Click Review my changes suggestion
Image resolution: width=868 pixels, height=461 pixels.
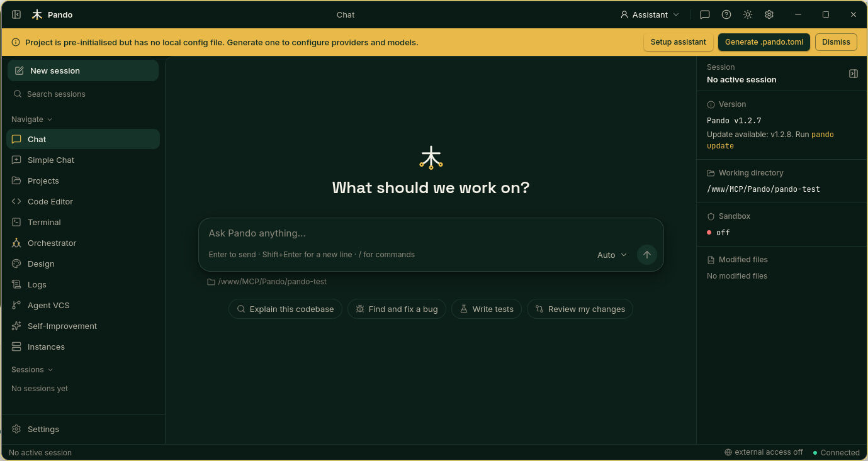[580, 309]
